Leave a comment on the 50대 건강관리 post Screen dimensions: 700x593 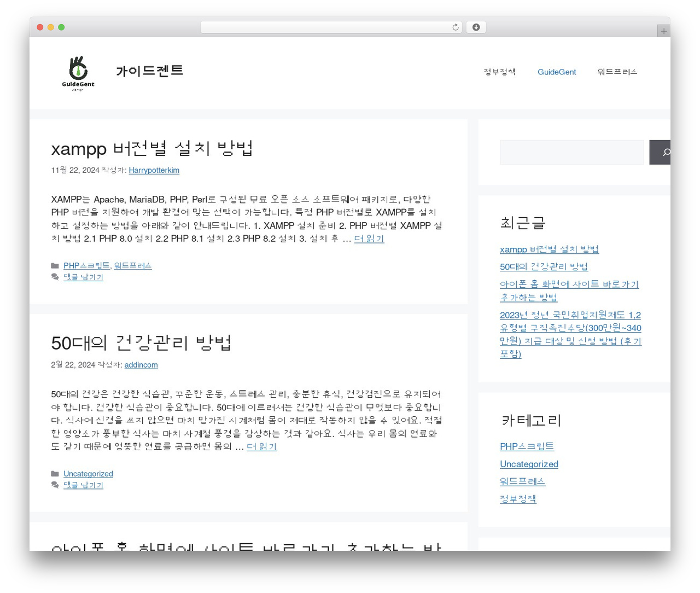tap(83, 485)
